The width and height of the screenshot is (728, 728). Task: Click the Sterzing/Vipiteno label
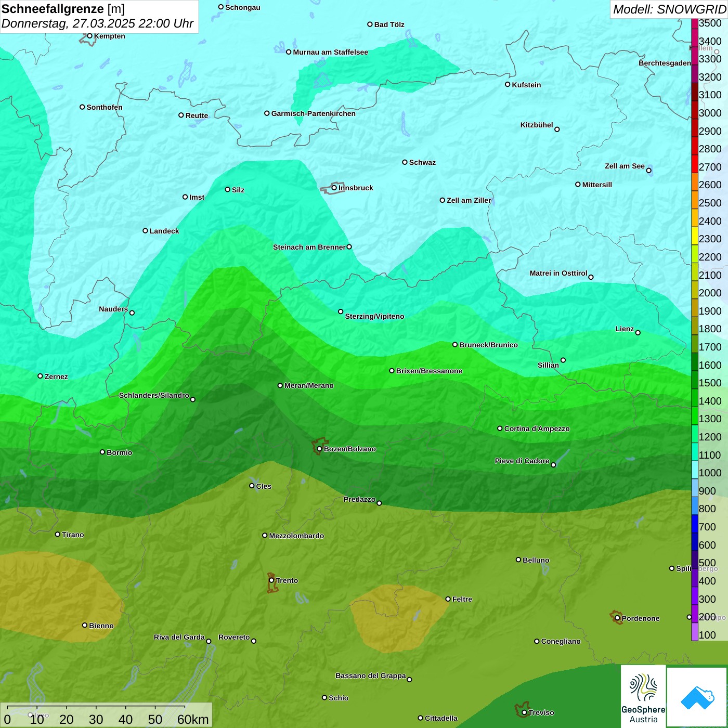[374, 316]
